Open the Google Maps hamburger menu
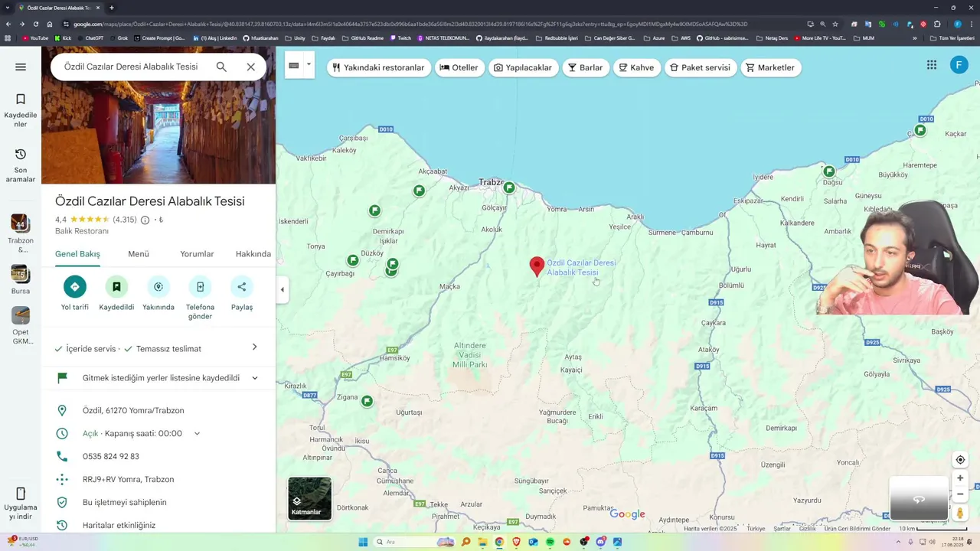 coord(21,67)
